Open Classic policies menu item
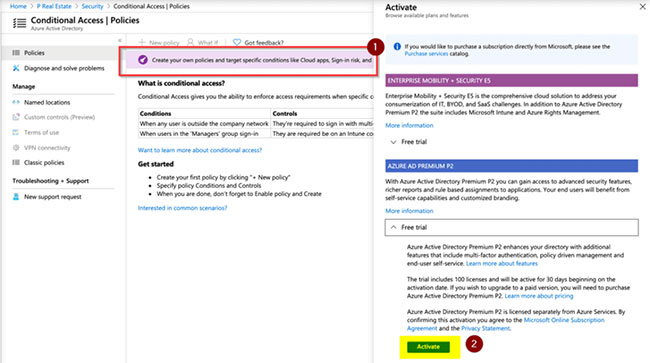Image resolution: width=650 pixels, height=363 pixels. (44, 162)
